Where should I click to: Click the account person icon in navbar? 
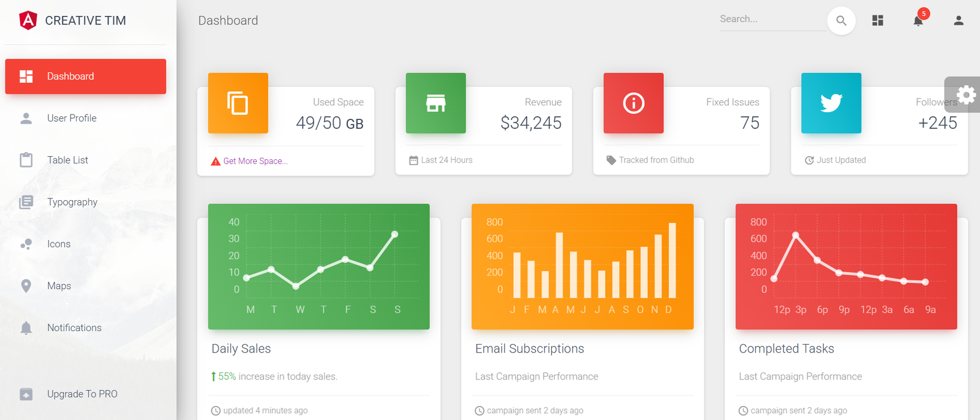pos(959,21)
